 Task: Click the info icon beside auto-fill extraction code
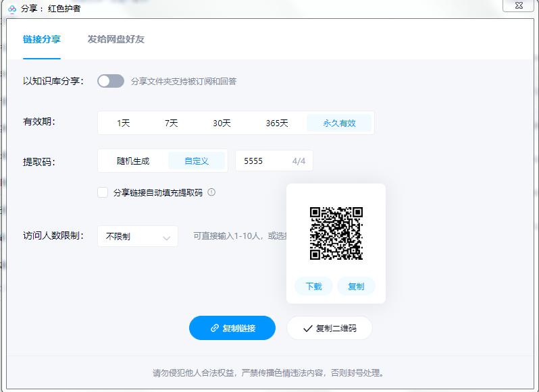point(211,192)
